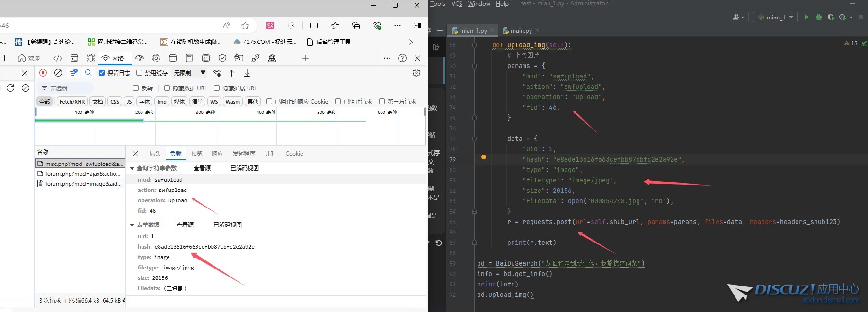Open DevTools Security shield icon
The height and width of the screenshot is (312, 868).
click(222, 58)
